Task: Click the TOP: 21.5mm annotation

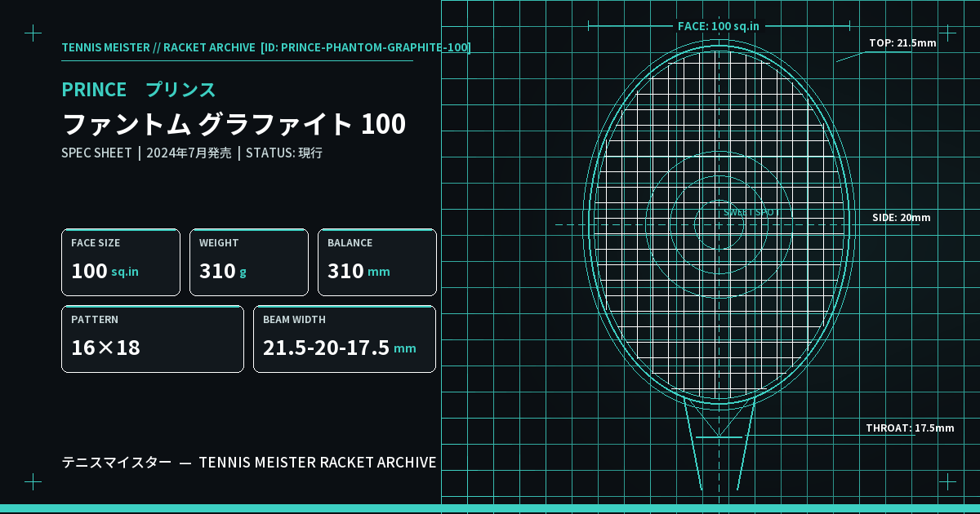Action: click(x=902, y=43)
